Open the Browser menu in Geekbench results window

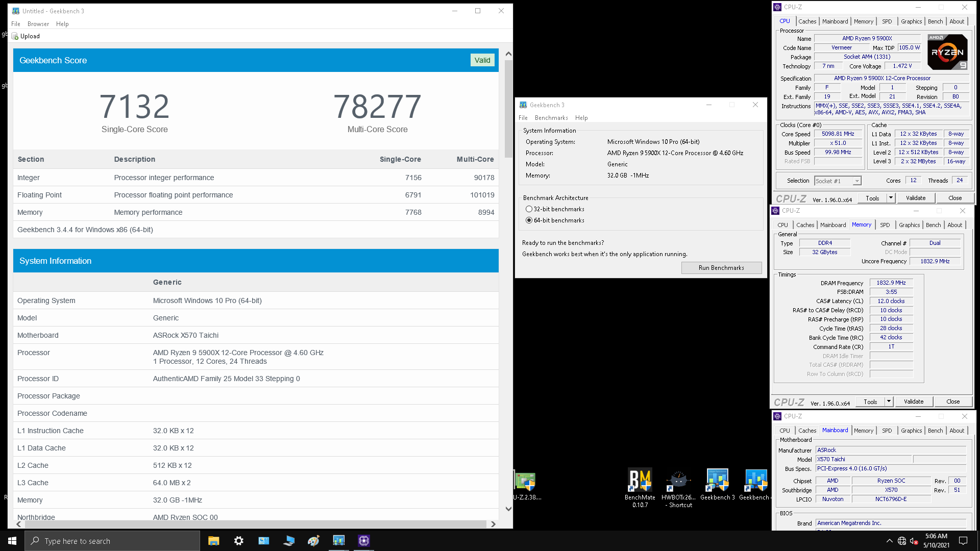tap(38, 24)
